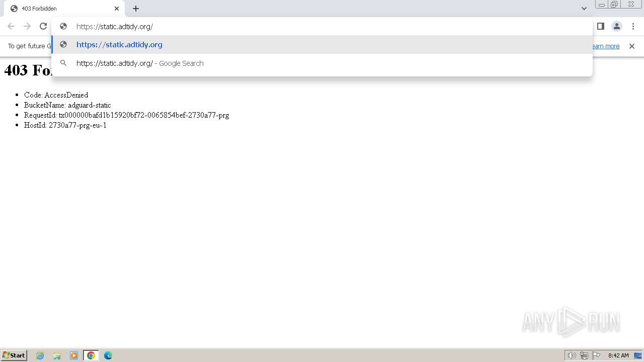Select the 403 Forbidden tab
The image size is (644, 362).
(x=64, y=9)
